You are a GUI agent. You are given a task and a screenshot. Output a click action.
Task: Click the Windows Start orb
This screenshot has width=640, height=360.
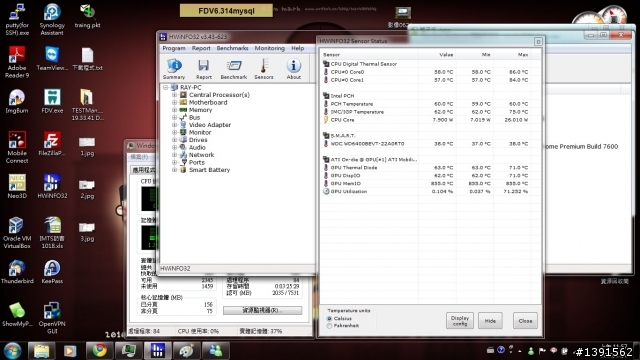(12, 351)
